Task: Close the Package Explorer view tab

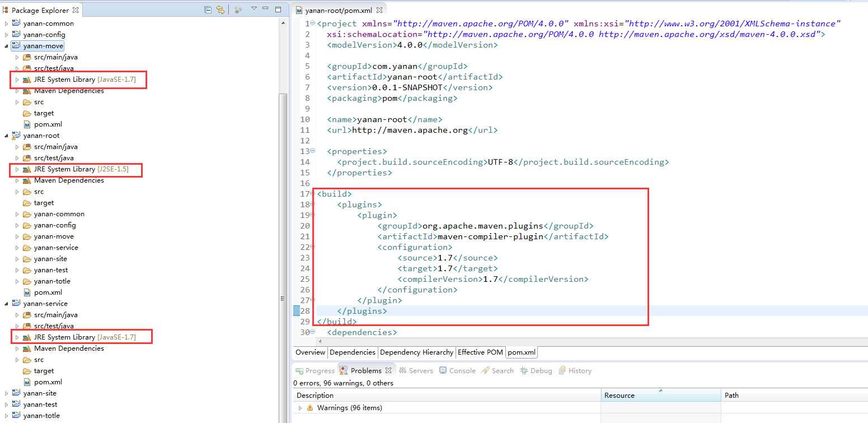Action: (x=76, y=10)
